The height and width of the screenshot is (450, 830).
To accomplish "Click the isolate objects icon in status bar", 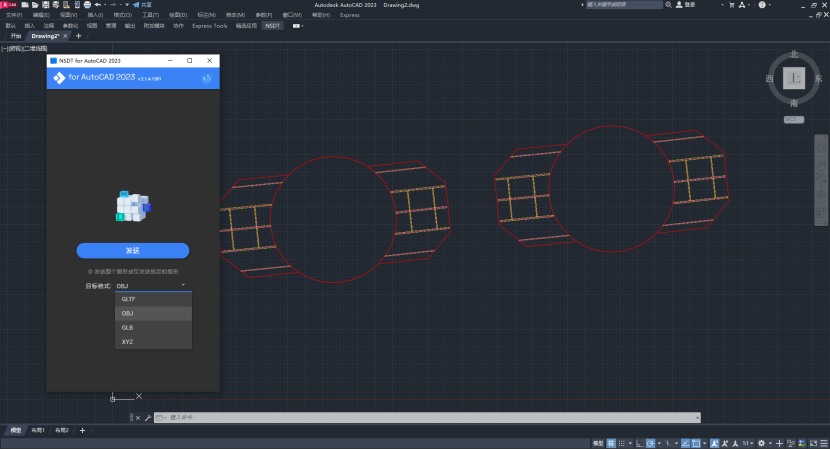I will pyautogui.click(x=791, y=444).
